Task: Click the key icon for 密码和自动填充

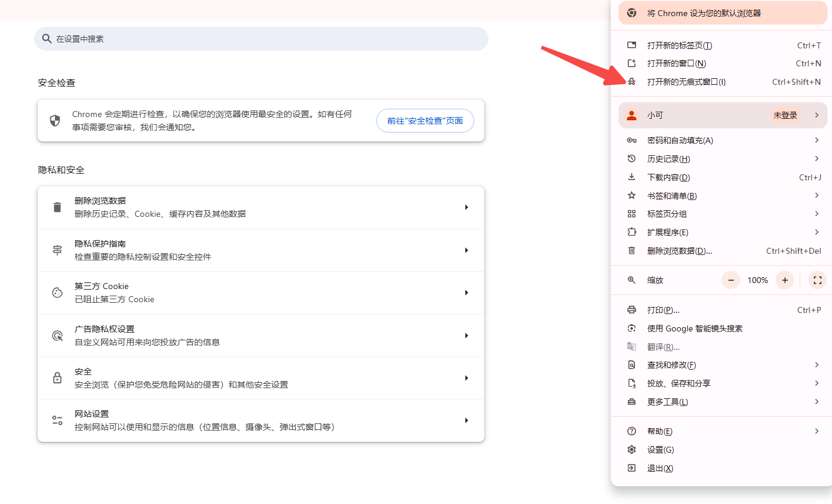Action: 632,140
